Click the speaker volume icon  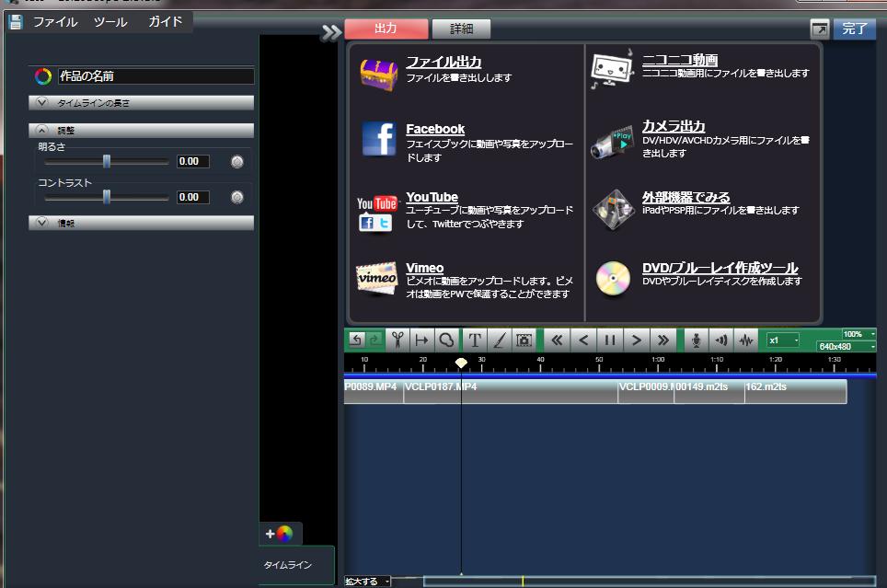pos(721,340)
